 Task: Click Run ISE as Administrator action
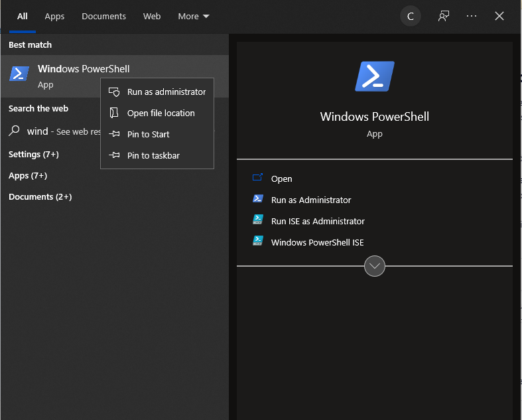tap(318, 221)
